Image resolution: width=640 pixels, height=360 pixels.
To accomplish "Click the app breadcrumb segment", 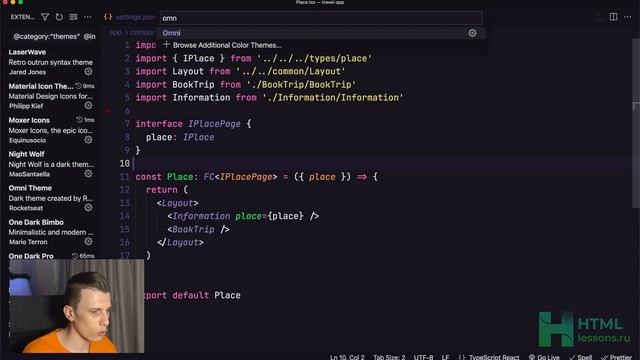I will (115, 33).
